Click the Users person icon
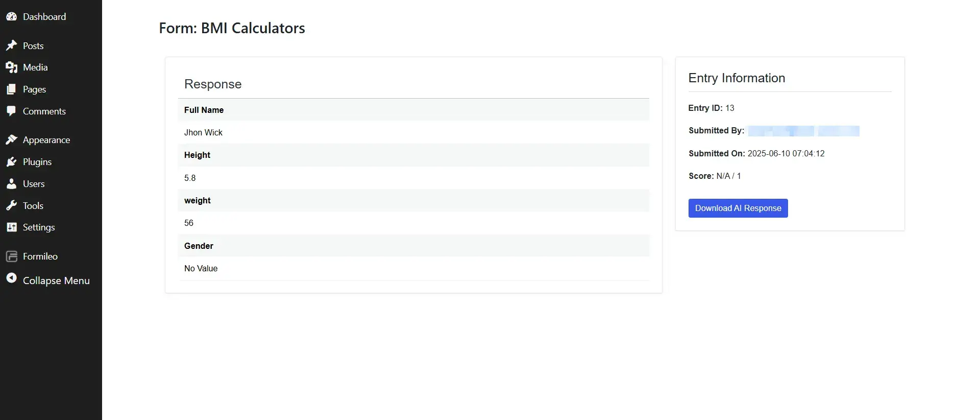Viewport: 980px width, 420px height. [x=11, y=184]
